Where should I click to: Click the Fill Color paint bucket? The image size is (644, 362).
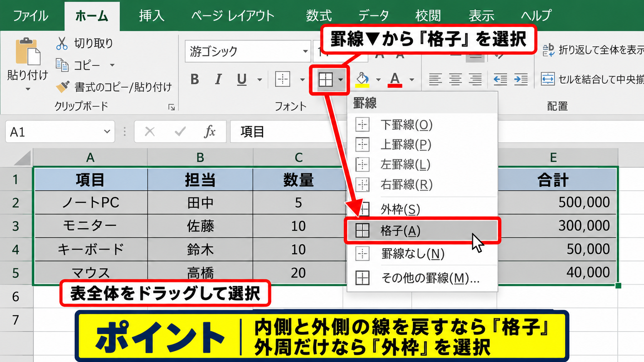point(362,80)
